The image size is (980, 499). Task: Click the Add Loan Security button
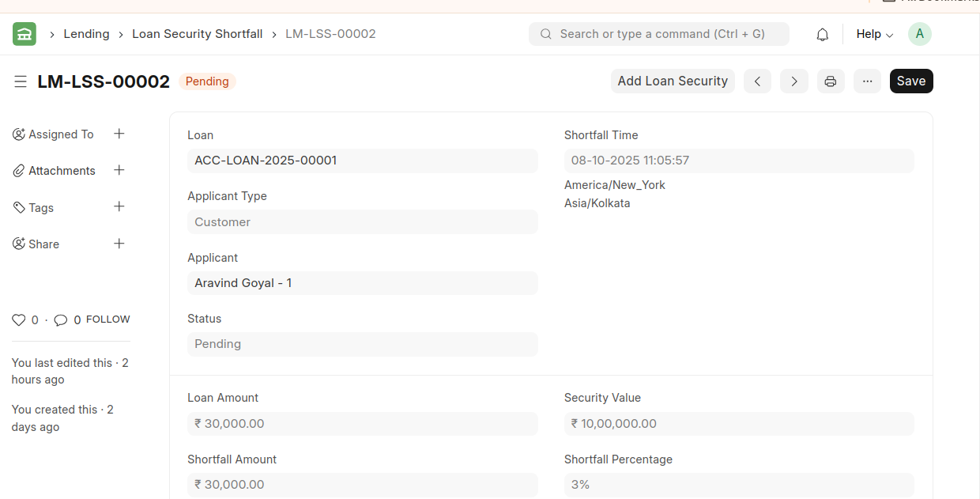[673, 81]
